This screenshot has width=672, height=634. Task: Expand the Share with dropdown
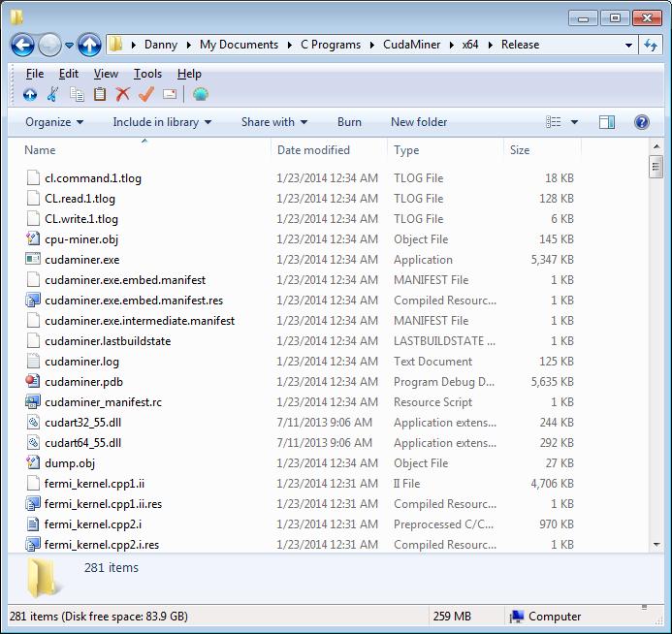click(274, 122)
